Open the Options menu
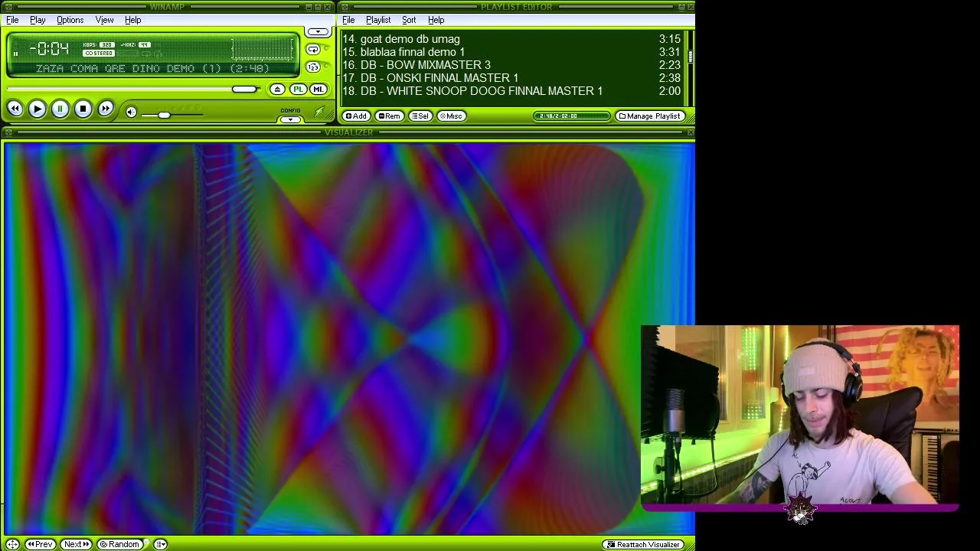980x551 pixels. [70, 20]
